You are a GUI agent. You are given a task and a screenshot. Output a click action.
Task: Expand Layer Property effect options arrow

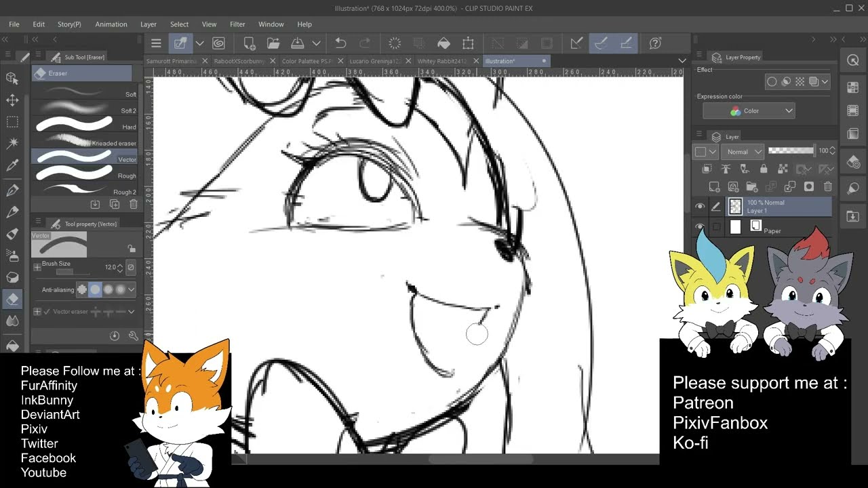click(825, 81)
